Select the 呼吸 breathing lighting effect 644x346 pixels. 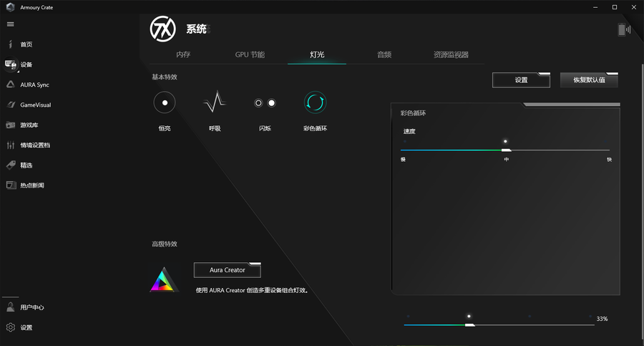215,103
